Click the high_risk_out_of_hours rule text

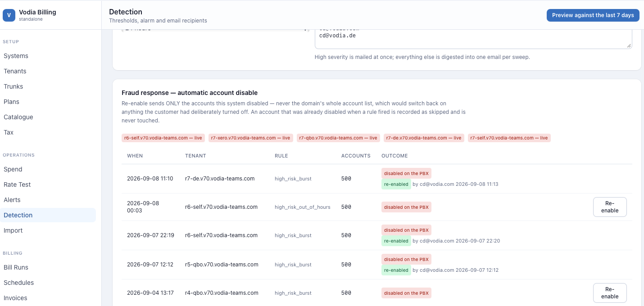coord(303,207)
